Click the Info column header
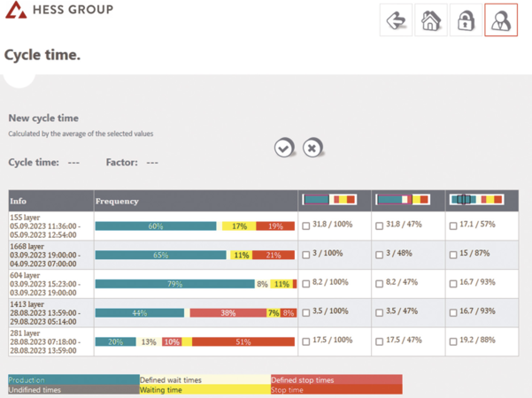532x398 pixels. pos(50,201)
